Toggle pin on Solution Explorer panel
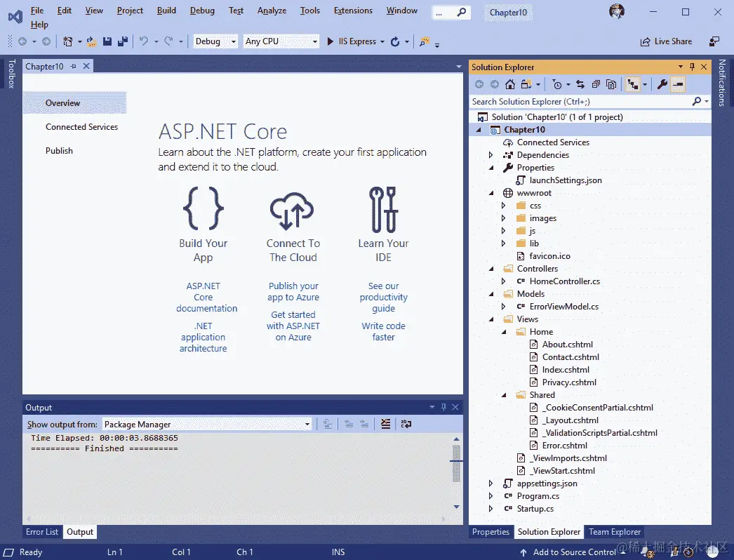Screen dimensions: 734x560 click(692, 67)
